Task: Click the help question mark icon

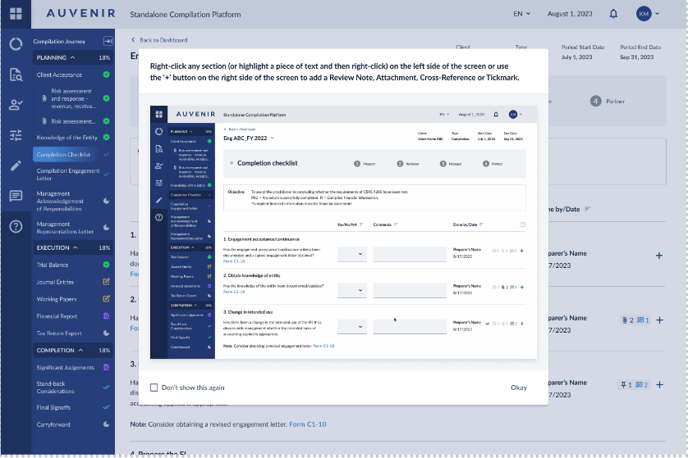Action: (15, 227)
